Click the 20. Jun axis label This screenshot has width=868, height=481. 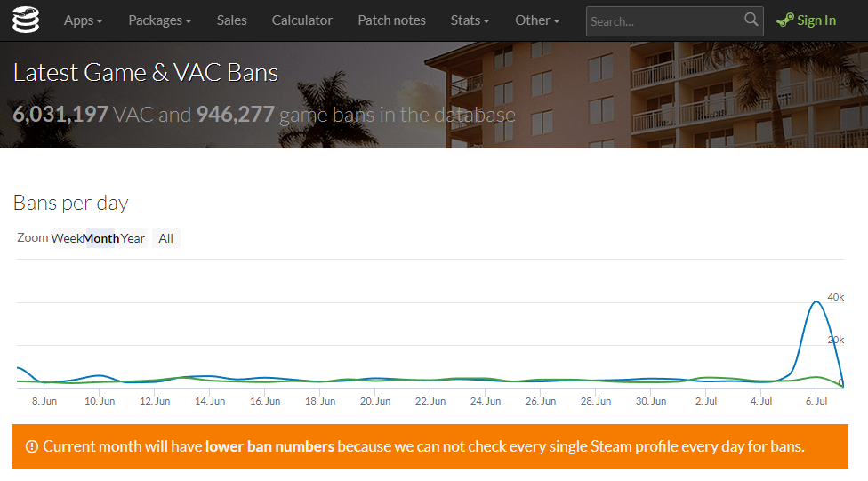coord(375,401)
